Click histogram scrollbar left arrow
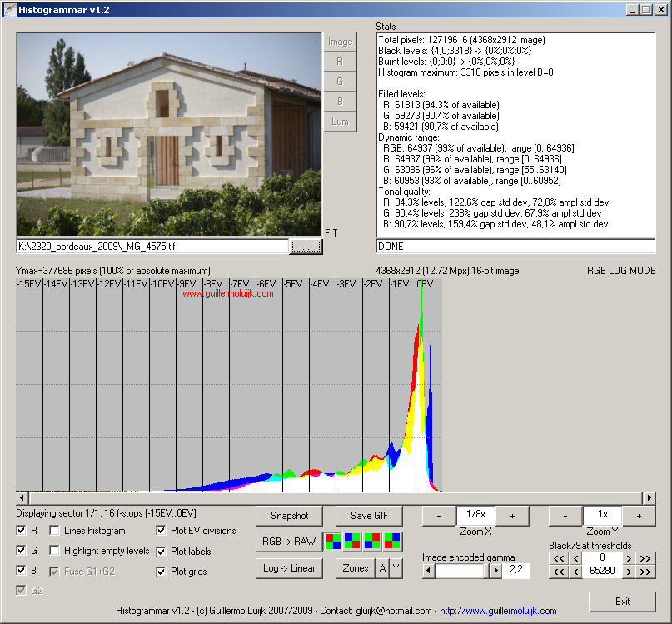This screenshot has height=624, width=672. [22, 498]
